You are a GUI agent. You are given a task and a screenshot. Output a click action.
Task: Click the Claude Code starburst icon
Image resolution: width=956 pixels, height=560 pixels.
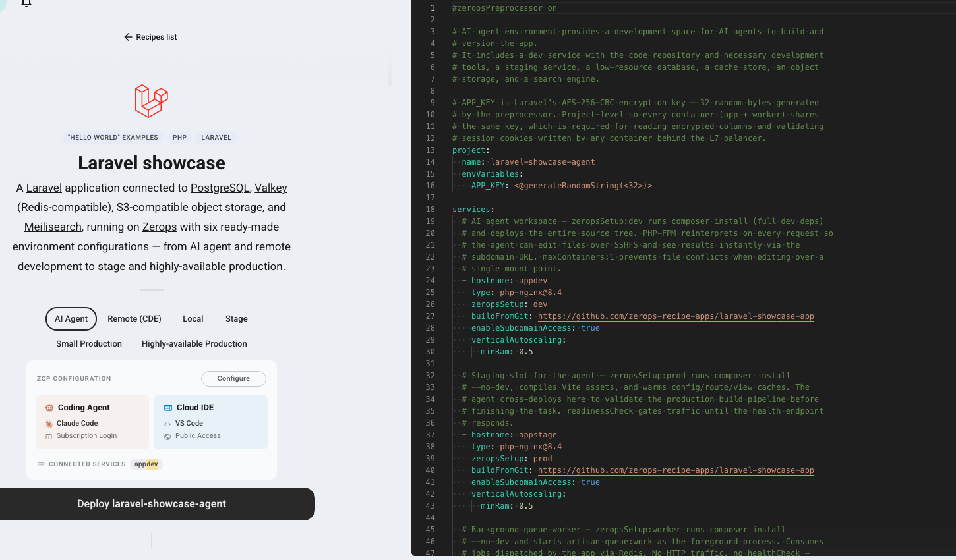pos(49,424)
